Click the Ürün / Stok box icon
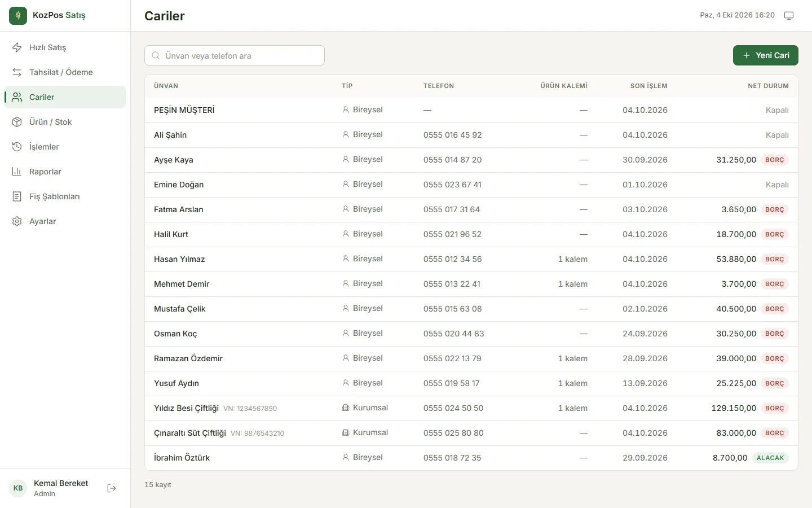This screenshot has height=508, width=812. [x=17, y=122]
